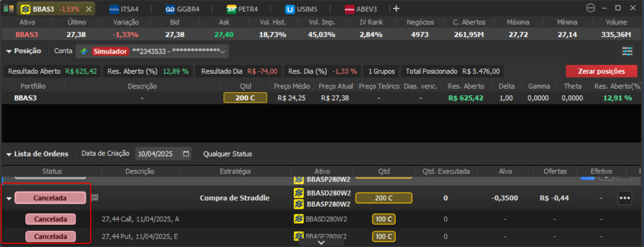644x247 pixels.
Task: Click the Banco do Brasil logo on BBAS3 tab
Action: [25, 9]
